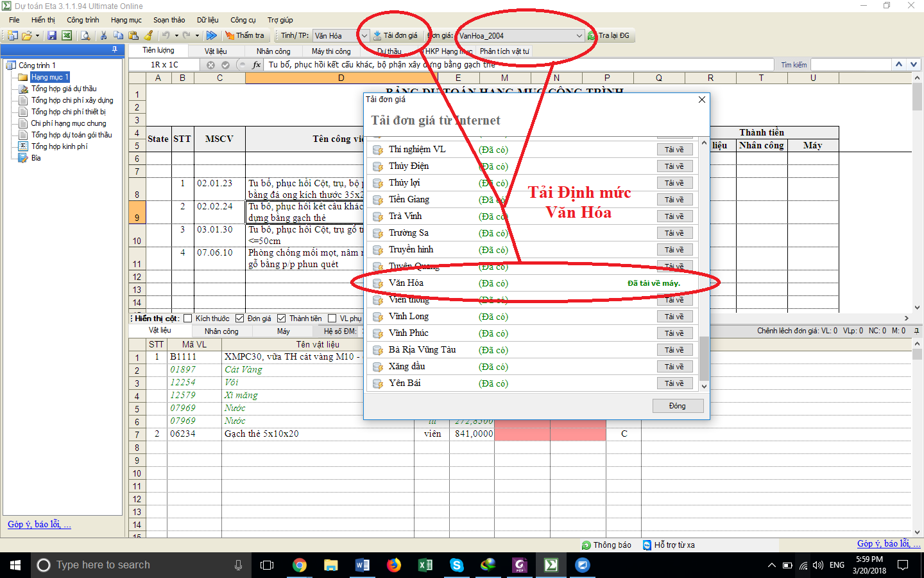Image resolution: width=924 pixels, height=578 pixels.
Task: Uncheck the Đơn giá column checkbox
Action: [x=239, y=319]
